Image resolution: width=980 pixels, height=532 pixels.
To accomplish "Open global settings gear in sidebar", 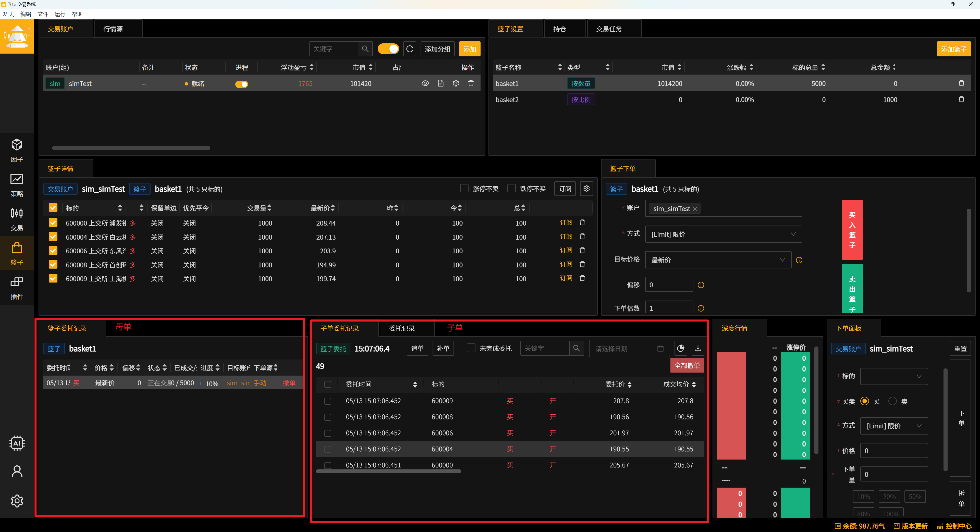I will tap(17, 501).
